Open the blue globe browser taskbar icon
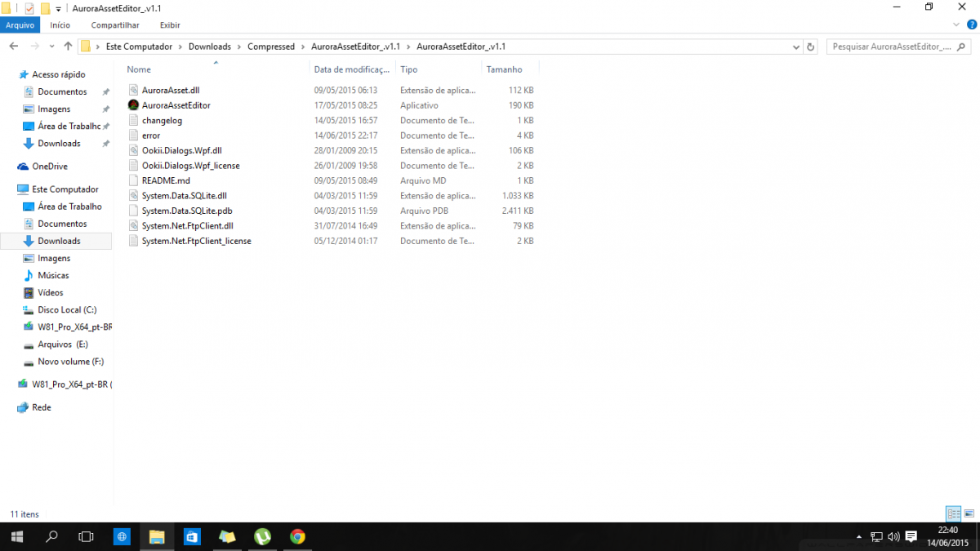Viewport: 980px width, 551px height. pos(122,536)
